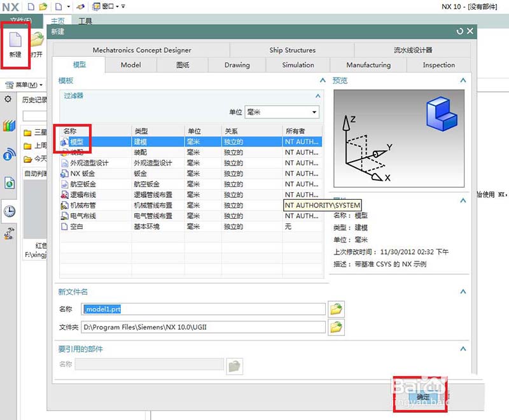The image size is (509, 420).
Task: Select the 电气布线 template row
Action: pos(192,216)
